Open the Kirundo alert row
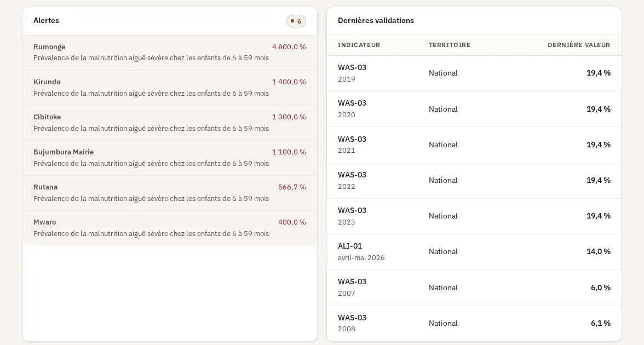Viewport: 644px width, 345px height. tap(170, 88)
